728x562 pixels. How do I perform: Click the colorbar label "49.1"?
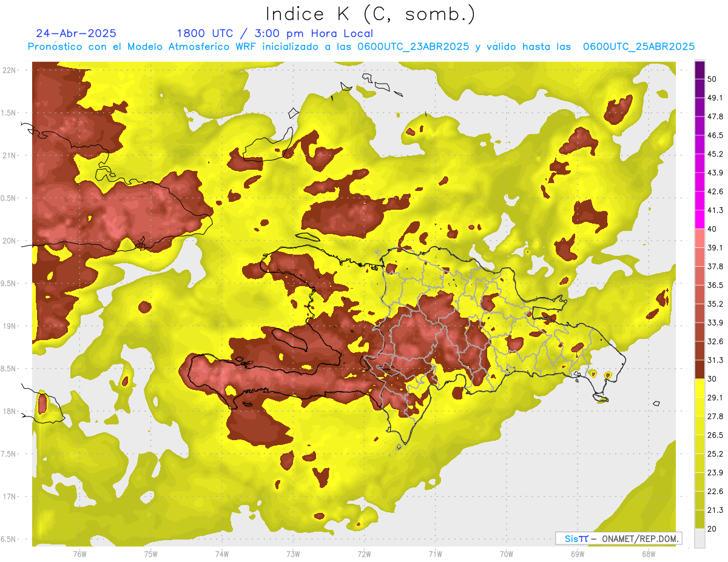pos(715,98)
